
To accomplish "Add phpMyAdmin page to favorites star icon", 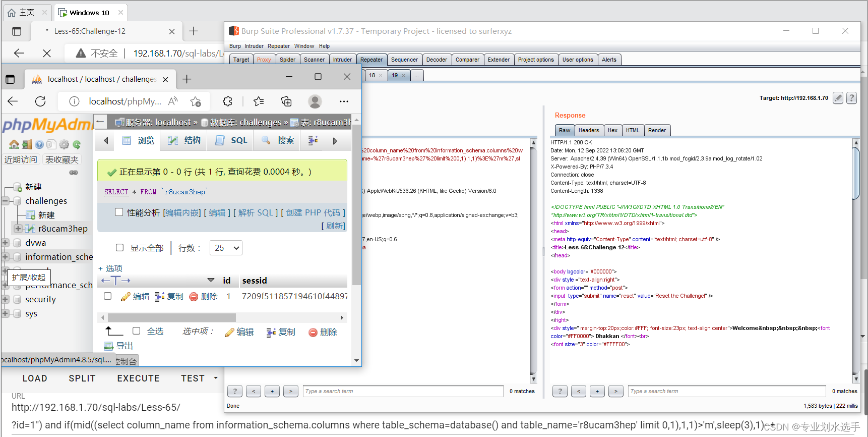I will pyautogui.click(x=196, y=101).
